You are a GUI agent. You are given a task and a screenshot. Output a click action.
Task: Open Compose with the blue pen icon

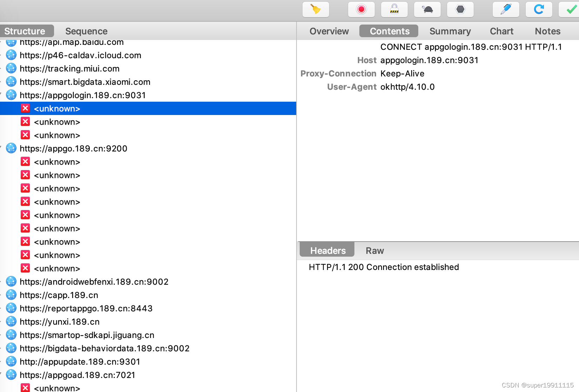coord(506,9)
